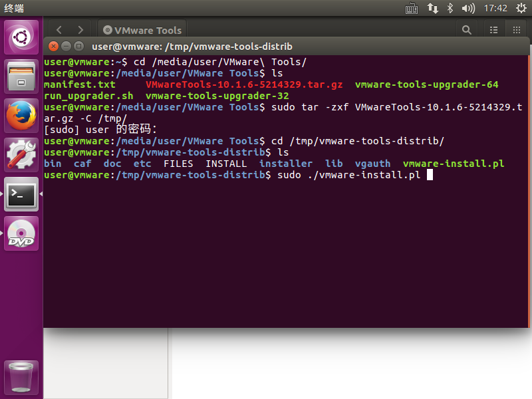Go back in Files window
This screenshot has width=532, height=399.
[x=59, y=30]
